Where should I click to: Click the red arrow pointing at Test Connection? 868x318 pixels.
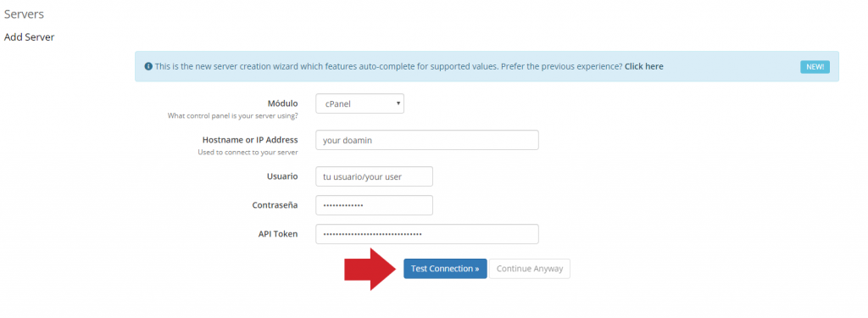click(x=370, y=270)
